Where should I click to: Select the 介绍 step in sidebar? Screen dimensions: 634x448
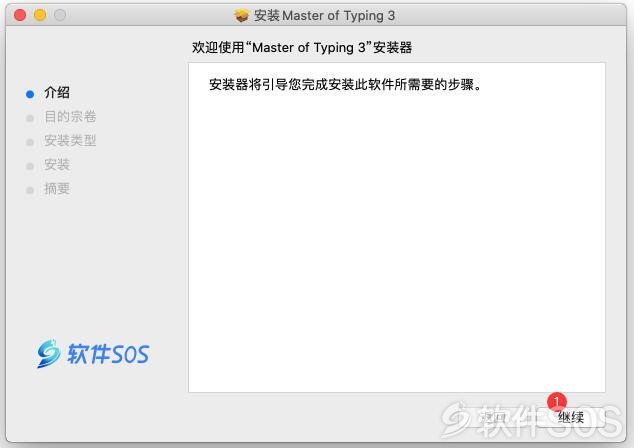pyautogui.click(x=57, y=93)
